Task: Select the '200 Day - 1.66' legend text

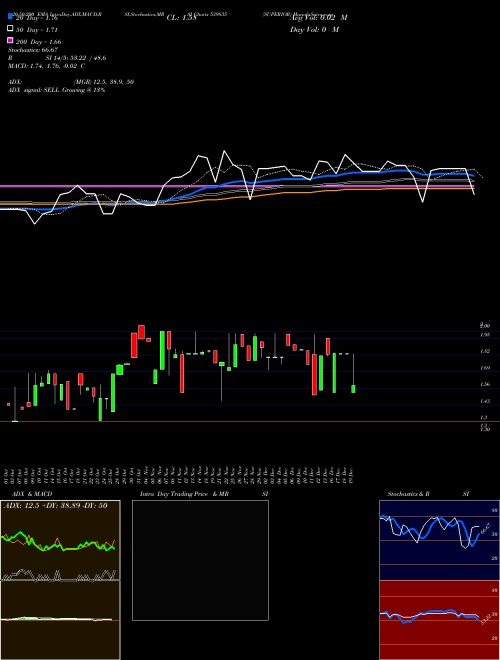Action: (38, 42)
